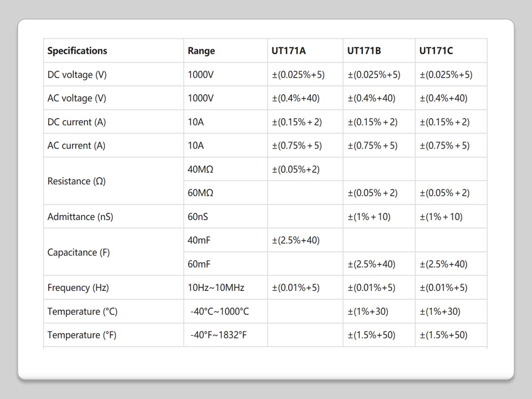Select the Resistance (Ω) row label
Viewport: 532px width, 399px height.
[76, 181]
